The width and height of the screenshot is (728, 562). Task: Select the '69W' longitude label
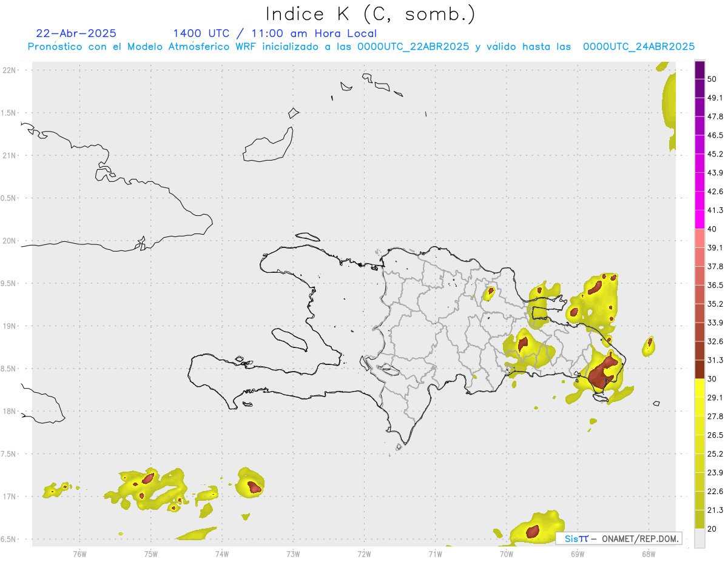click(578, 554)
